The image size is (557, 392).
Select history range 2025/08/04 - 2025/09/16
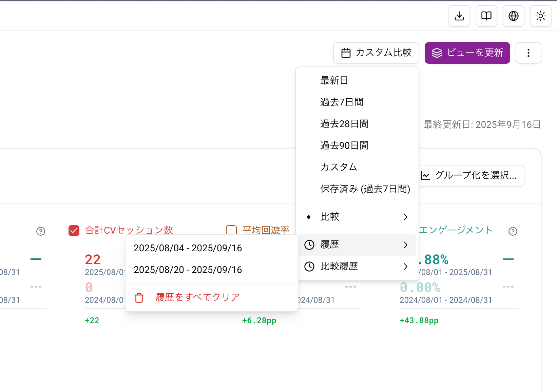click(188, 248)
